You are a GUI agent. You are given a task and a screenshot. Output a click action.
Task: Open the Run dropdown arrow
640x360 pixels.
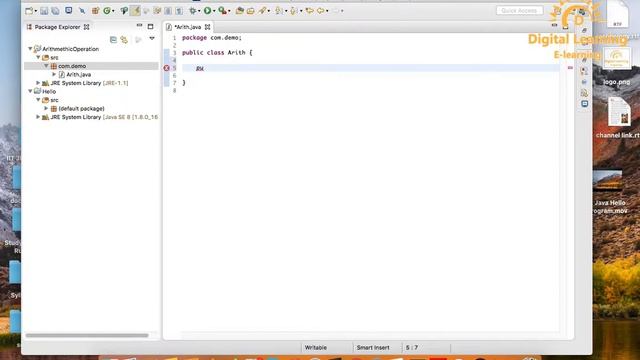[x=213, y=11]
